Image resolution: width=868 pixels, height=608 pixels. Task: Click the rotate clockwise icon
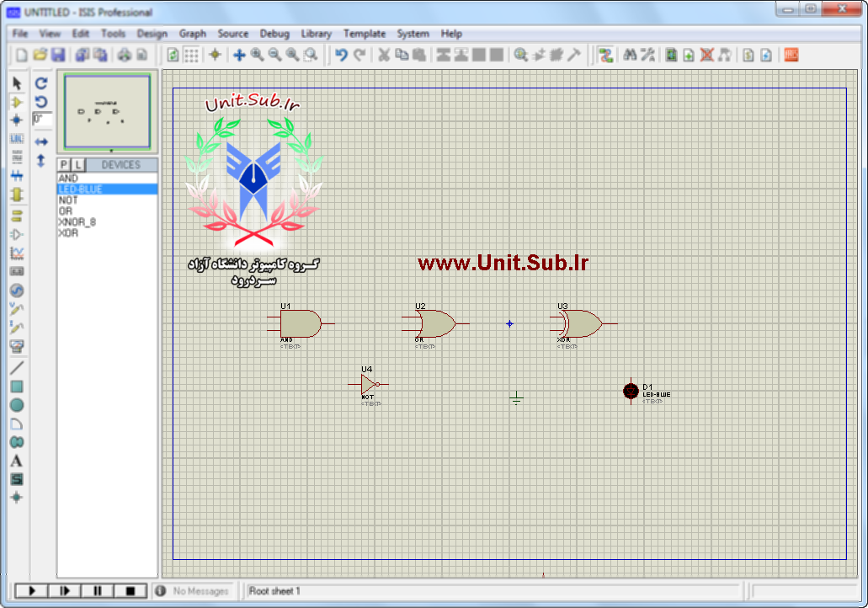pos(41,83)
